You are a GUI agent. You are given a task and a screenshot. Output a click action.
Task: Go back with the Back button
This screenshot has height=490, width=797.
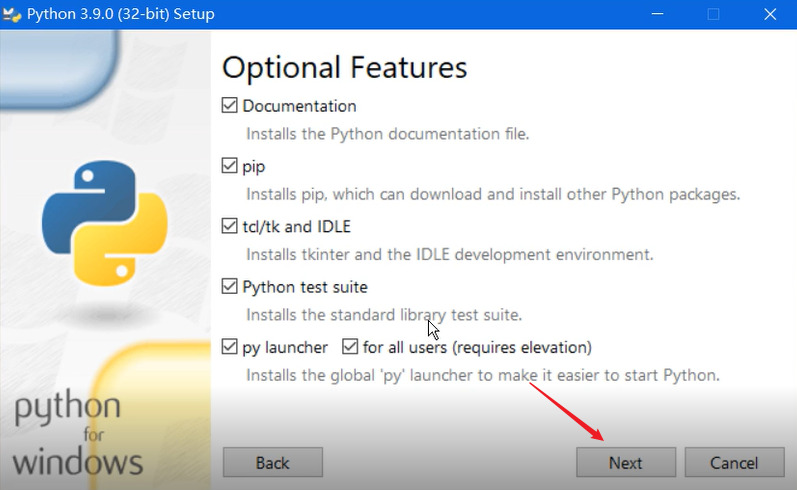(x=272, y=463)
